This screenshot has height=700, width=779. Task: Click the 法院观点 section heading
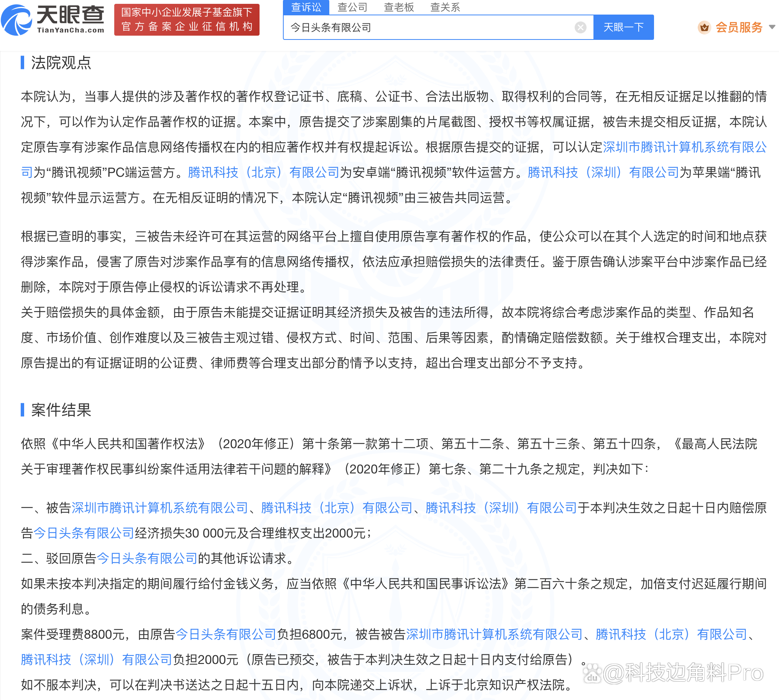click(x=61, y=63)
